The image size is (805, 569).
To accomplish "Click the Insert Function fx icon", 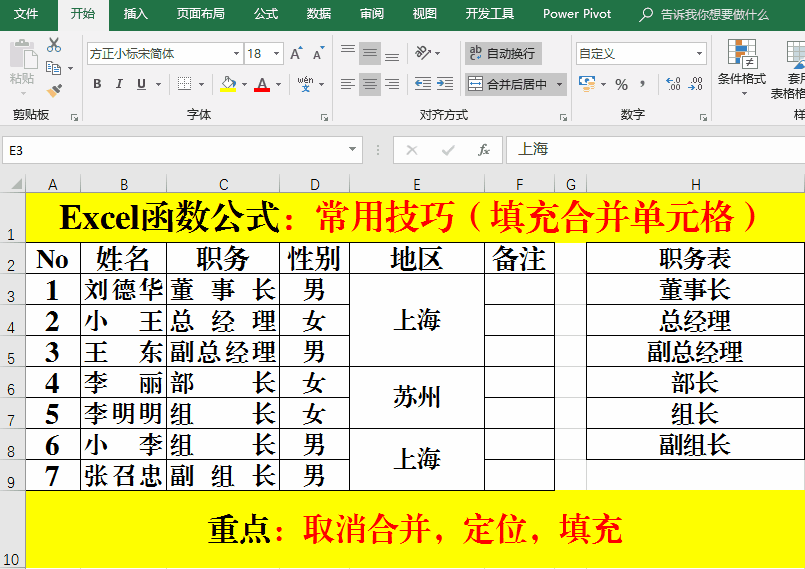I will point(484,150).
